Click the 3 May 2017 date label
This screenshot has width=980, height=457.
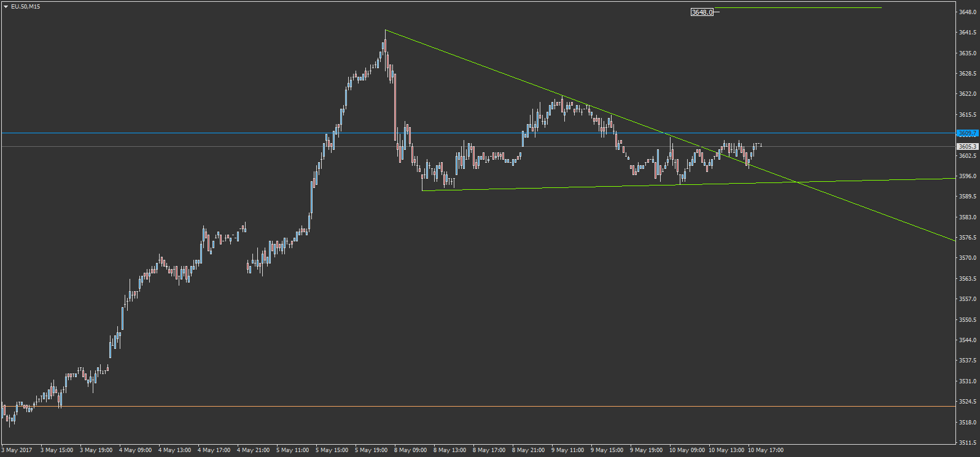(x=17, y=450)
